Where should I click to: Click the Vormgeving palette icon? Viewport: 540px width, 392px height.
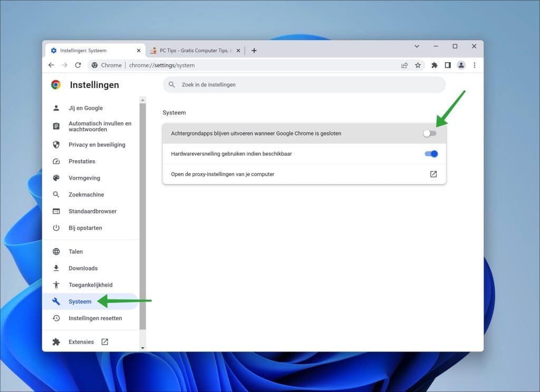(x=56, y=178)
